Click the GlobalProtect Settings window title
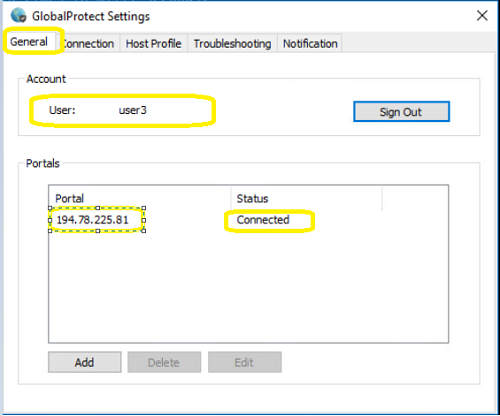The width and height of the screenshot is (500, 416). pos(91,16)
